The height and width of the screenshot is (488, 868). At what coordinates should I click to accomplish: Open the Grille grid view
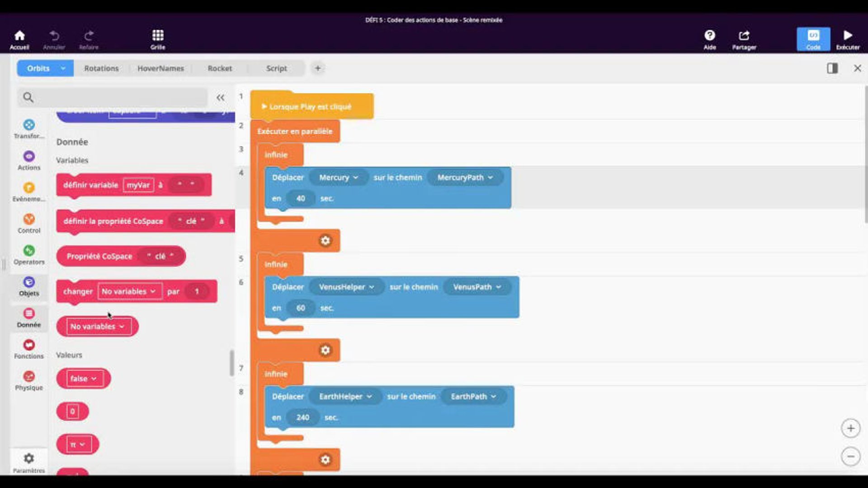158,40
